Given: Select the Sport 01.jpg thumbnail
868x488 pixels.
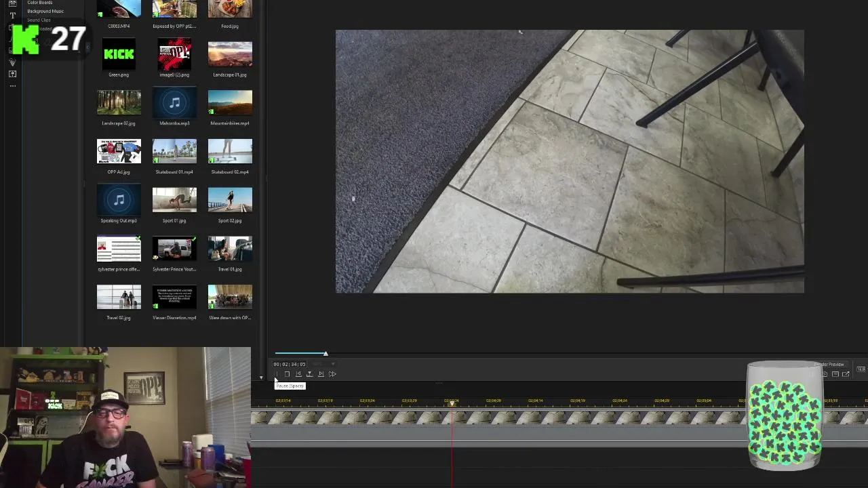Looking at the screenshot, I should [174, 201].
